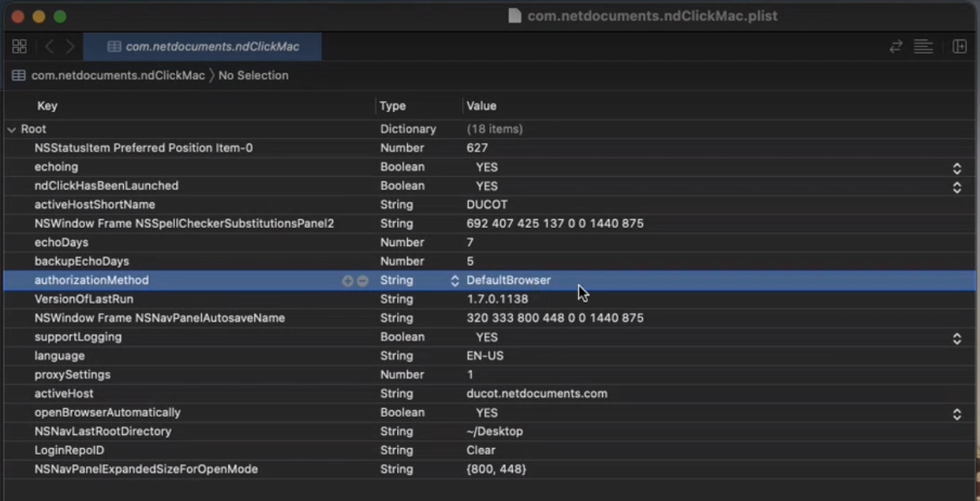Click the table icon in the editor tab
The image size is (980, 501).
pos(114,47)
